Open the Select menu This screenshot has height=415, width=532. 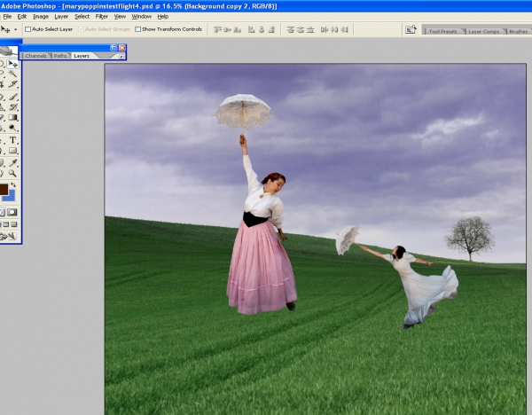point(82,17)
